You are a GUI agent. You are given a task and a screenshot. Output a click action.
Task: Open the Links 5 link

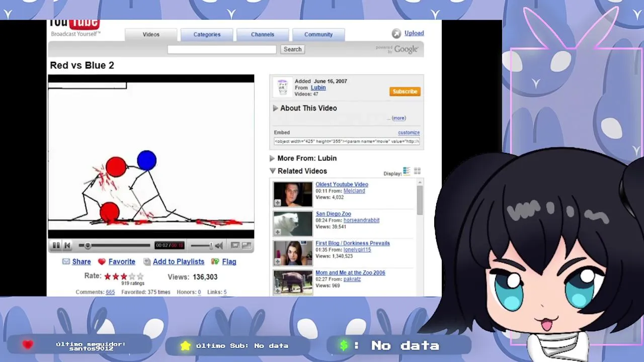[x=225, y=292]
